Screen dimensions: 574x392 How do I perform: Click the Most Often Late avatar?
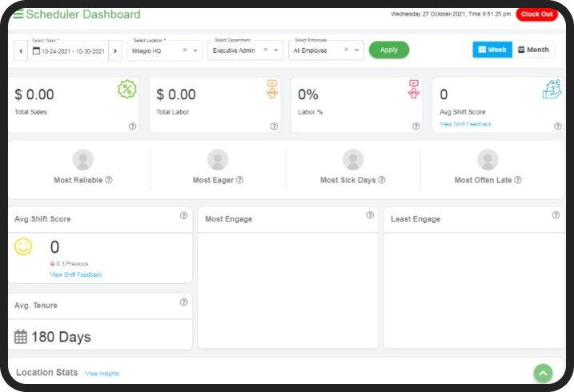[488, 160]
